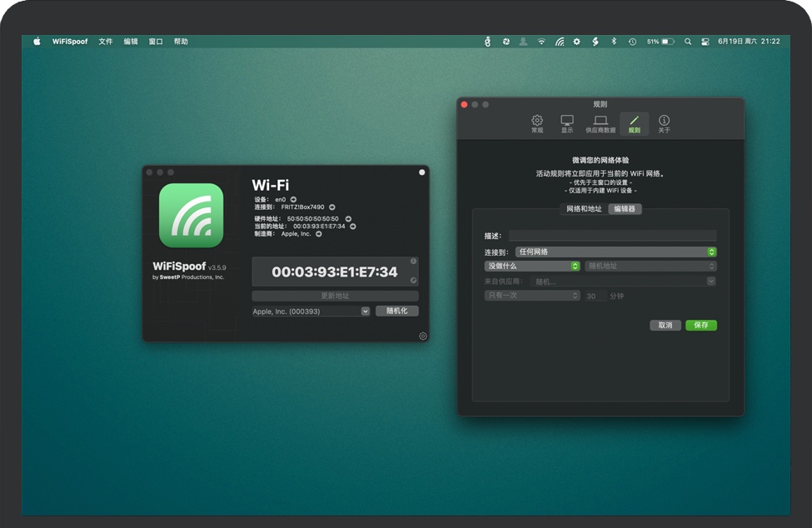Open the 帮助 (Help) menu
The image size is (812, 528).
[181, 42]
